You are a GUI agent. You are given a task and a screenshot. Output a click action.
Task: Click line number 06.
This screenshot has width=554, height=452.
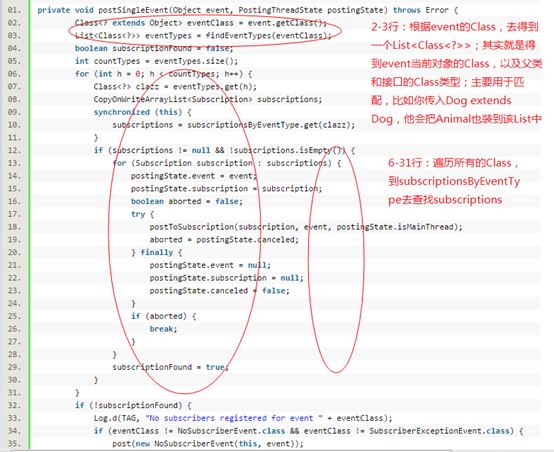(x=14, y=74)
